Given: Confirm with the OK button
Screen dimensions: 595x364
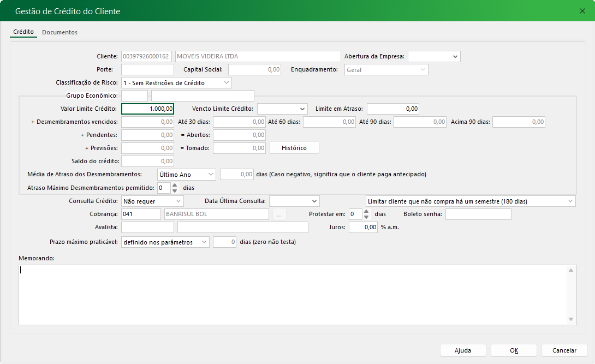Looking at the screenshot, I should pyautogui.click(x=514, y=350).
